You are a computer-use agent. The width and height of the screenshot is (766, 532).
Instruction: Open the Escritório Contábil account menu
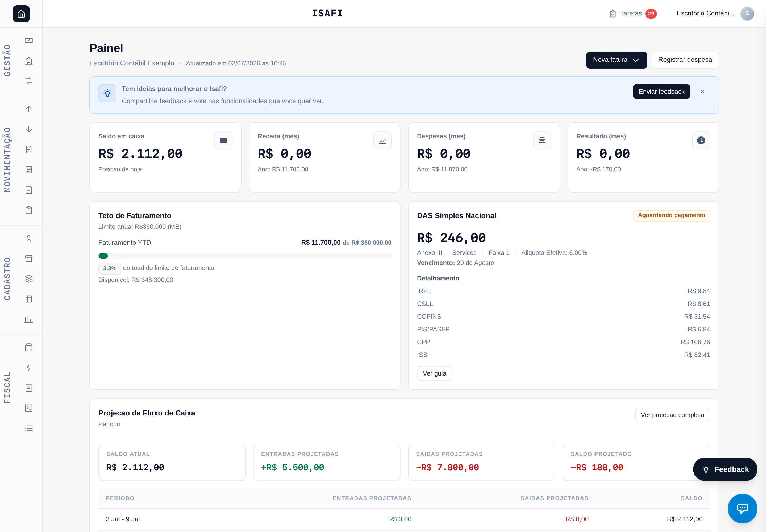point(715,14)
